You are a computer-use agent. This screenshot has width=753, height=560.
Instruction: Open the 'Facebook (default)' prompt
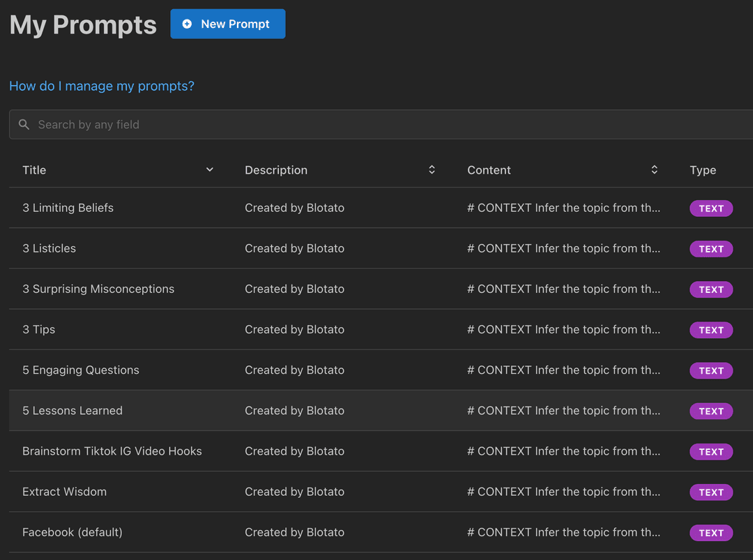point(73,532)
